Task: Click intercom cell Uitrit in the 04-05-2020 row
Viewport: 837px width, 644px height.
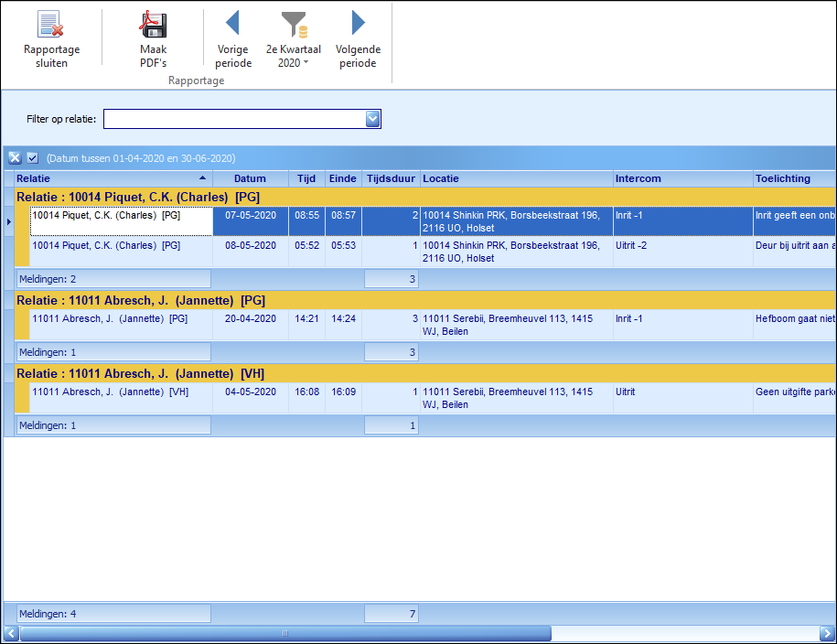Action: click(682, 398)
